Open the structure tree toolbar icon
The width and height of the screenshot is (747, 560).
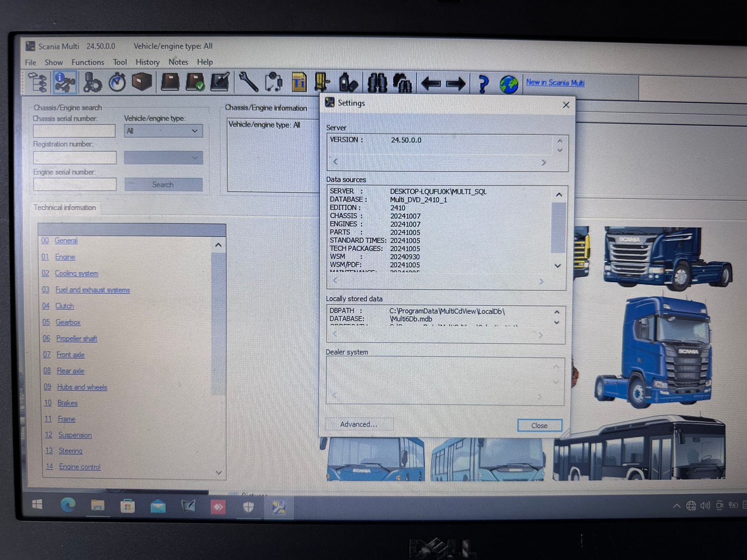pos(37,82)
